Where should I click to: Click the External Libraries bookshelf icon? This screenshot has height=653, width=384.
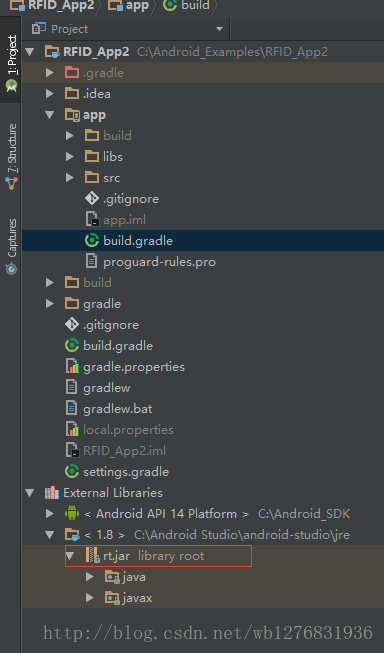tap(52, 493)
